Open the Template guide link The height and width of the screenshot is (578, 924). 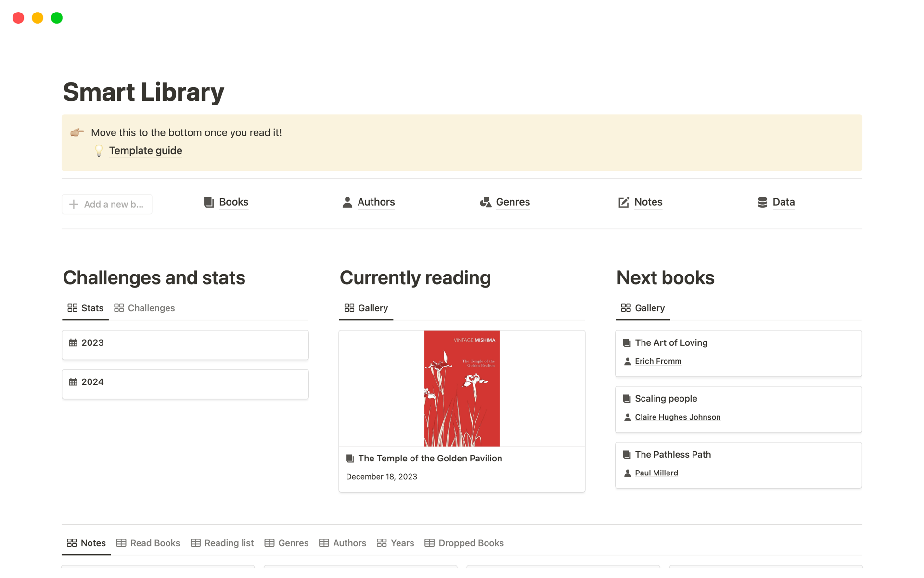click(145, 150)
